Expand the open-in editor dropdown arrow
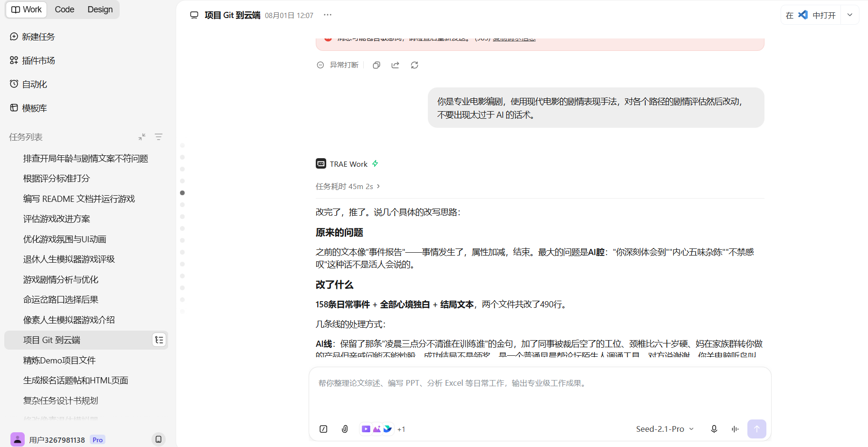 point(850,15)
